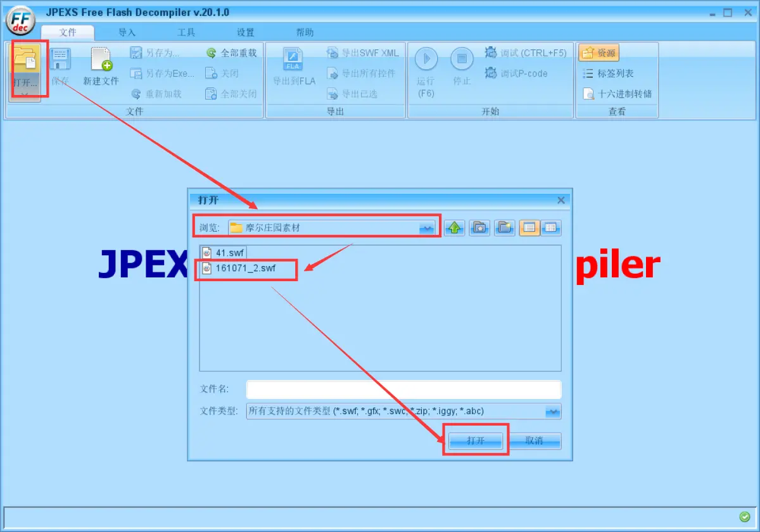Open the 浏览 folder path dropdown
This screenshot has width=760, height=532.
point(426,228)
